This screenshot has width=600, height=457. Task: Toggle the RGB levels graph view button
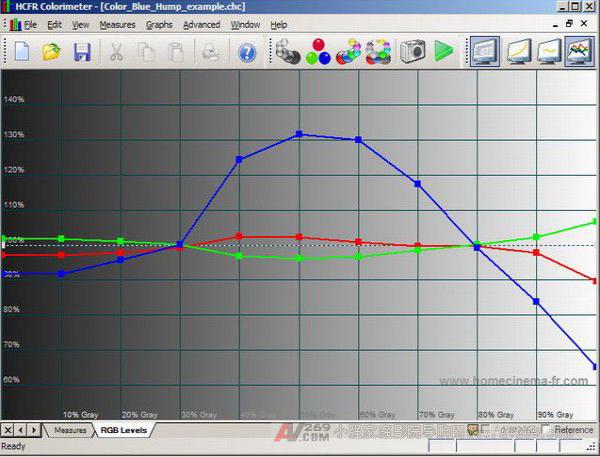[579, 51]
